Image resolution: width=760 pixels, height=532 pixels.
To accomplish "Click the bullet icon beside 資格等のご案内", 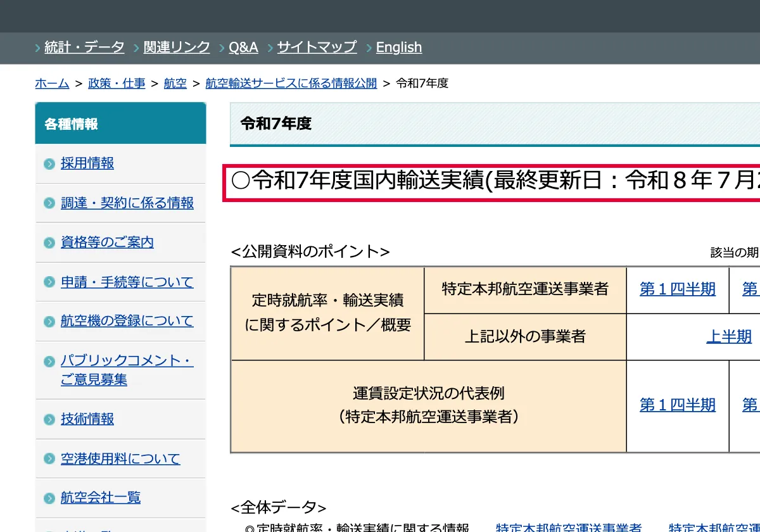I will pos(49,243).
